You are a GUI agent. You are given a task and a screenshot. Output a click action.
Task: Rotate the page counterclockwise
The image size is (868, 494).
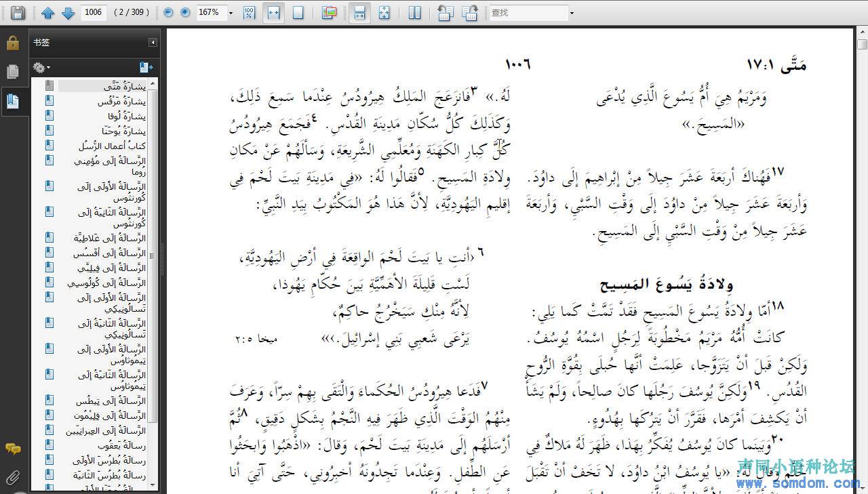pos(445,12)
